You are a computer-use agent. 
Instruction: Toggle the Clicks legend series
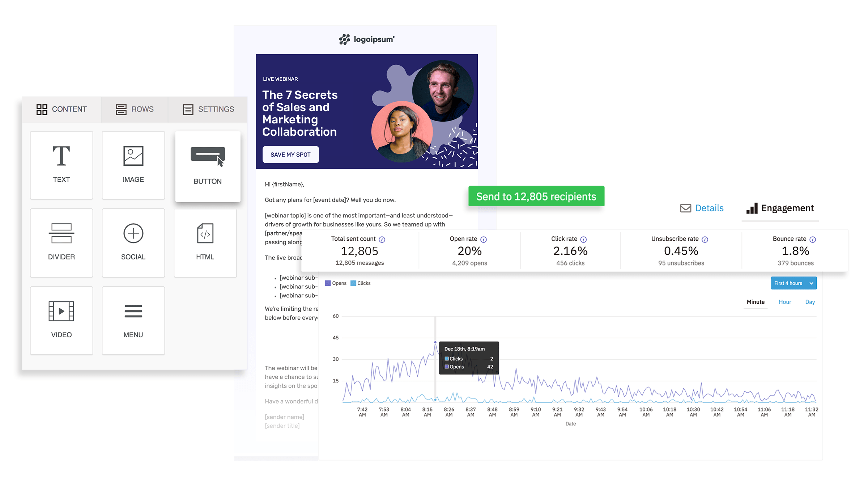click(x=361, y=283)
